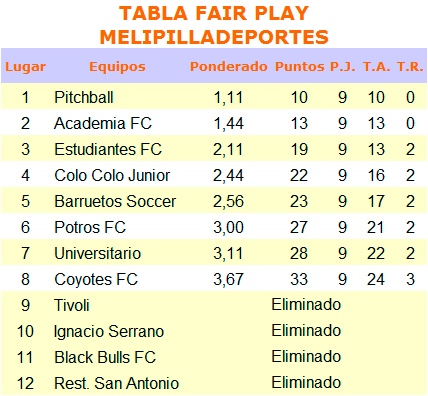Click Potros FC ponderado value 3,00

(228, 227)
